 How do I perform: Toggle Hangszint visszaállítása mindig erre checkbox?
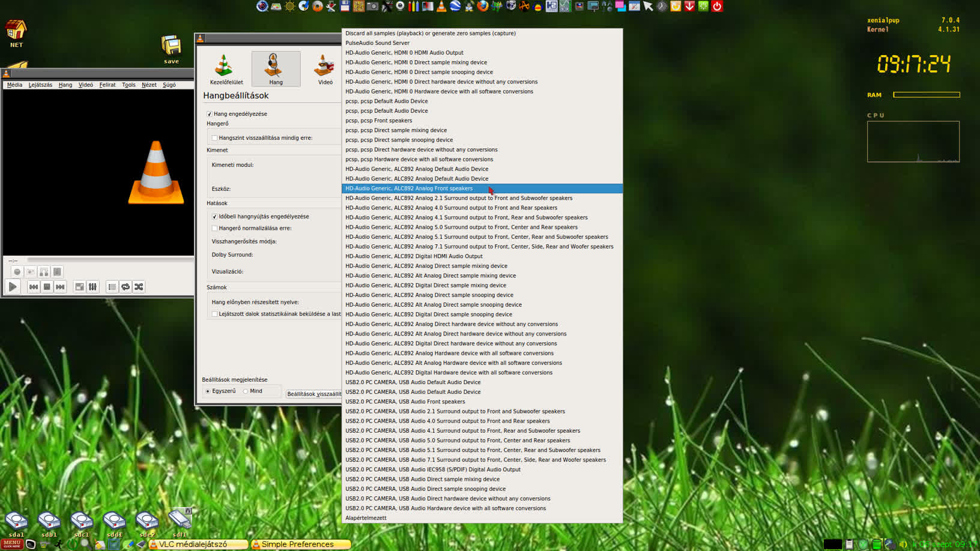tap(214, 138)
